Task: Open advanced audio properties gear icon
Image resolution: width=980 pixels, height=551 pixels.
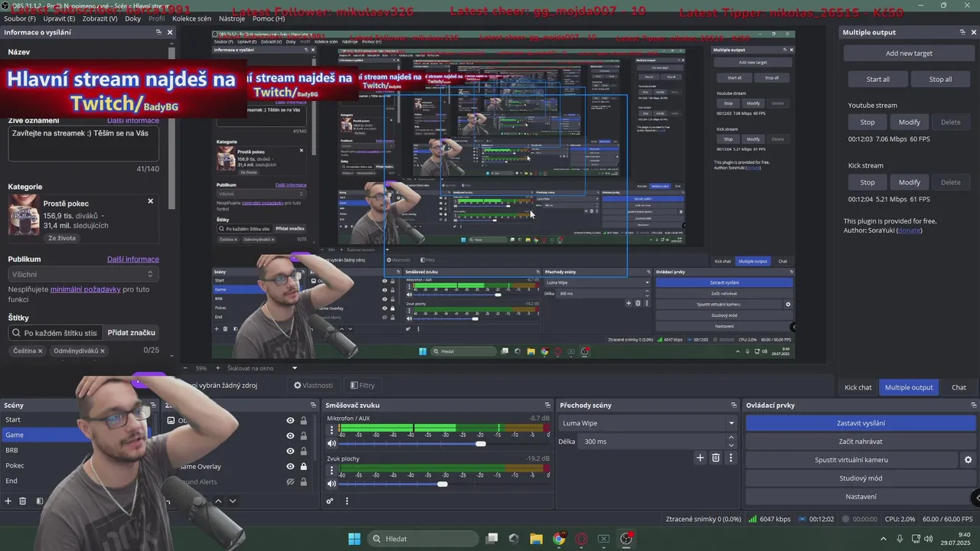Action: [x=330, y=501]
